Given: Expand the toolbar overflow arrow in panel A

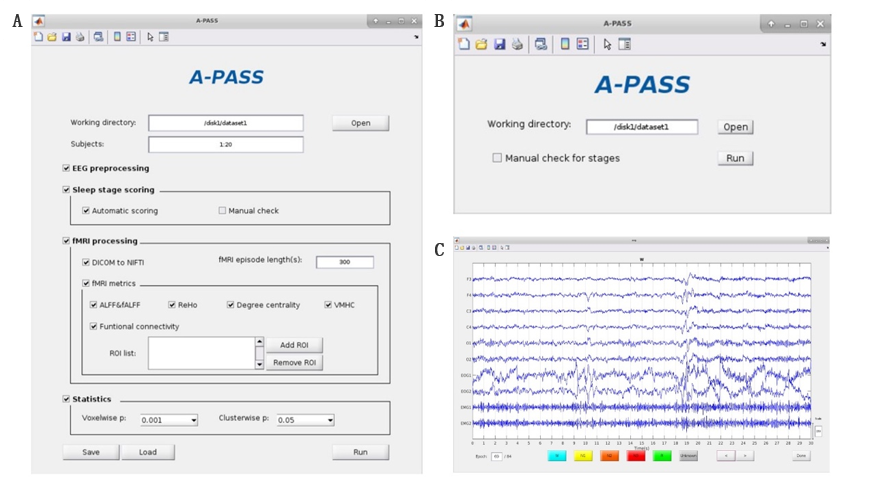Looking at the screenshot, I should [x=416, y=38].
